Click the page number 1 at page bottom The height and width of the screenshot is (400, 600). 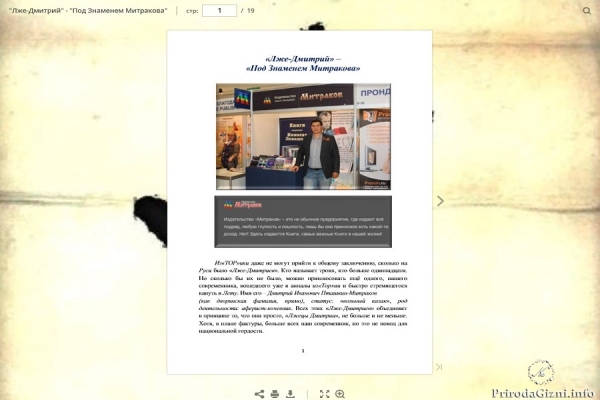tap(303, 351)
